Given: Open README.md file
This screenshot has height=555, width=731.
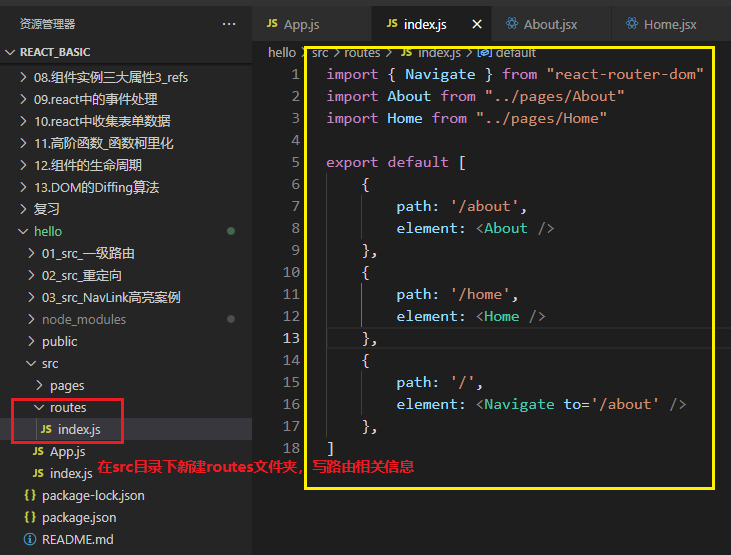Looking at the screenshot, I should click(x=77, y=540).
